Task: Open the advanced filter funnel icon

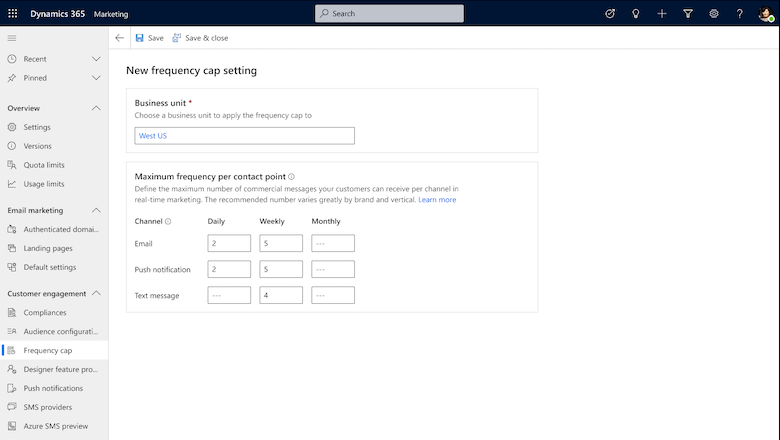Action: point(688,14)
